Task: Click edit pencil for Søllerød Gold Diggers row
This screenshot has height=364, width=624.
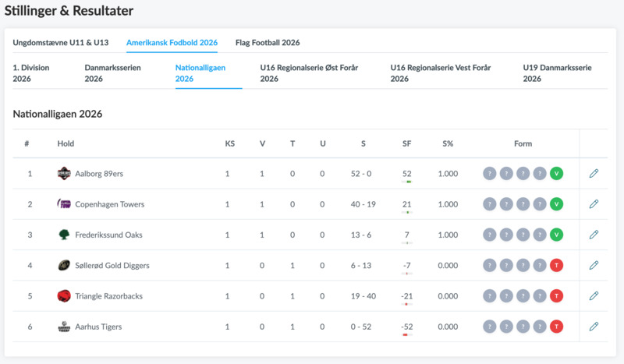Action: tap(594, 265)
